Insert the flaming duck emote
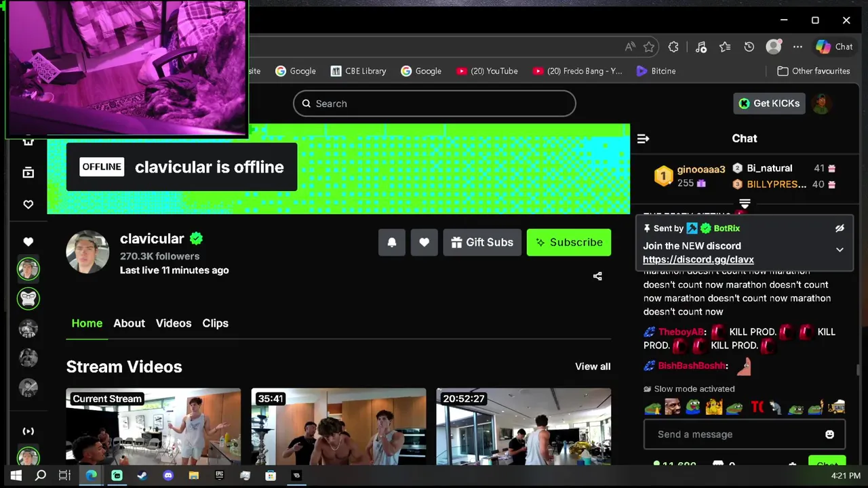Image resolution: width=868 pixels, height=488 pixels. (x=713, y=407)
